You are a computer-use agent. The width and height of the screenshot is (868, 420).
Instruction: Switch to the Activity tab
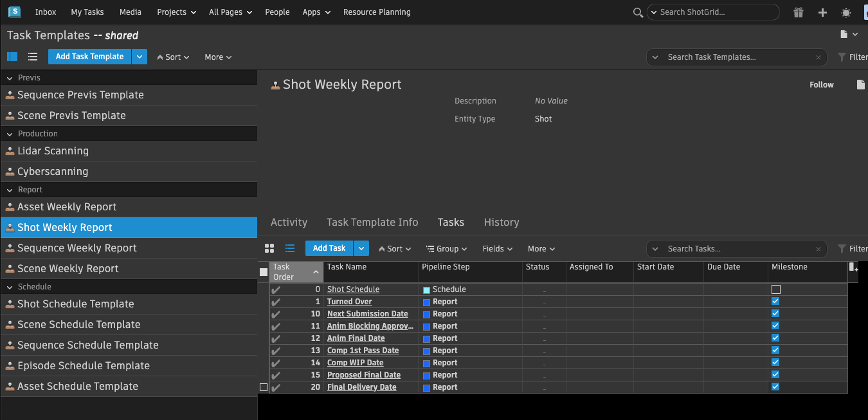click(289, 223)
